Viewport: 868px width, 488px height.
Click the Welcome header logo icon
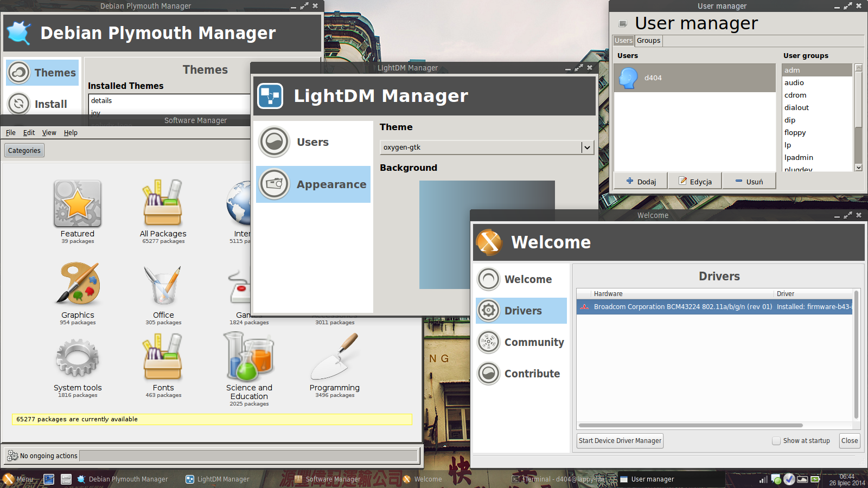(x=489, y=242)
